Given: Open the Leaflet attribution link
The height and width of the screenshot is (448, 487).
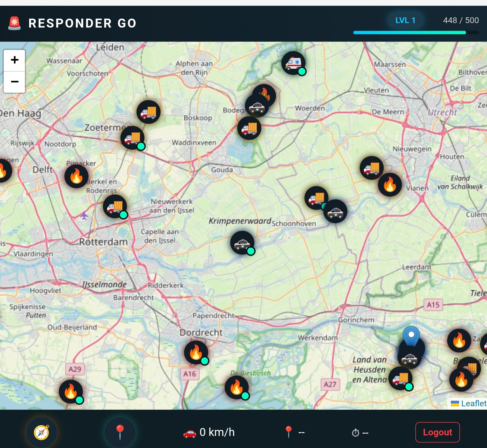Looking at the screenshot, I should click(x=473, y=403).
